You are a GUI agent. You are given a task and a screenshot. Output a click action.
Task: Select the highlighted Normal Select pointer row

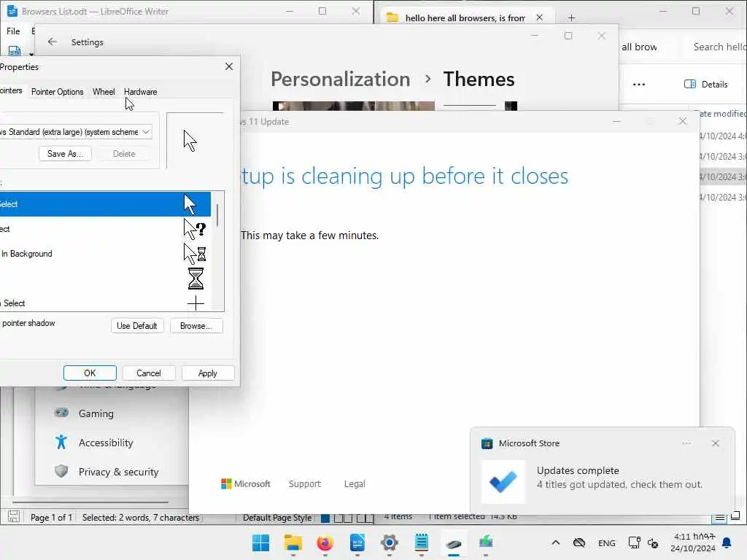point(105,204)
